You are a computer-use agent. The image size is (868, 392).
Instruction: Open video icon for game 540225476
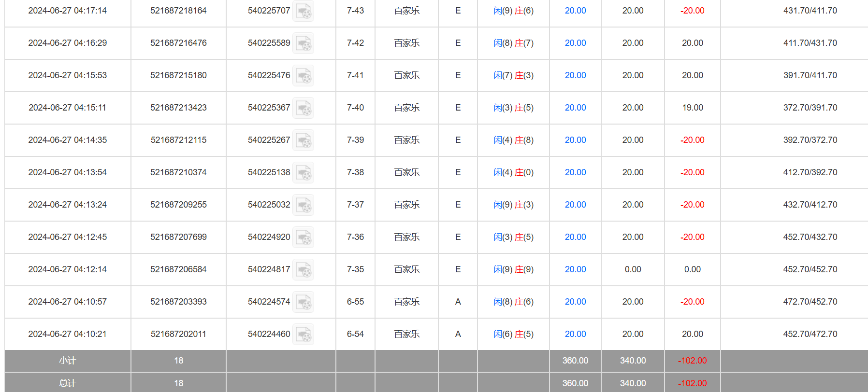304,76
